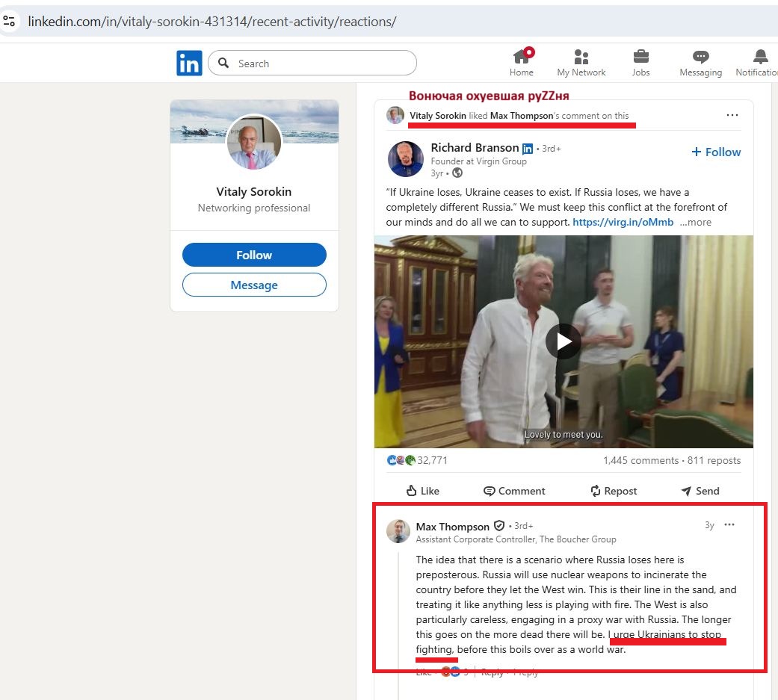
Task: Open My Network page
Action: pos(581,61)
